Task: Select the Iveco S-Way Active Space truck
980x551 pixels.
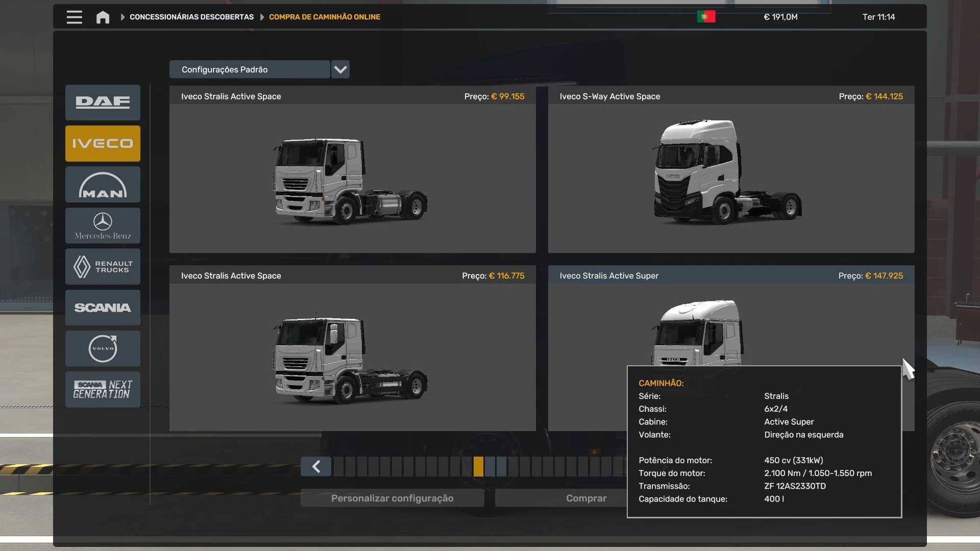Action: coord(731,173)
